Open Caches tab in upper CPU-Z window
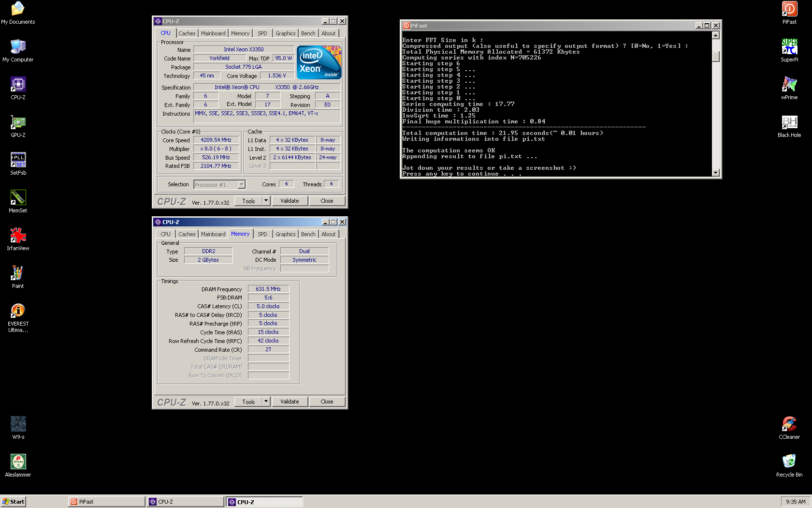This screenshot has height=508, width=812. coord(187,33)
